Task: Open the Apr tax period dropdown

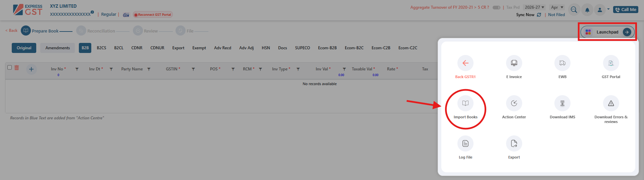Action: 557,7
